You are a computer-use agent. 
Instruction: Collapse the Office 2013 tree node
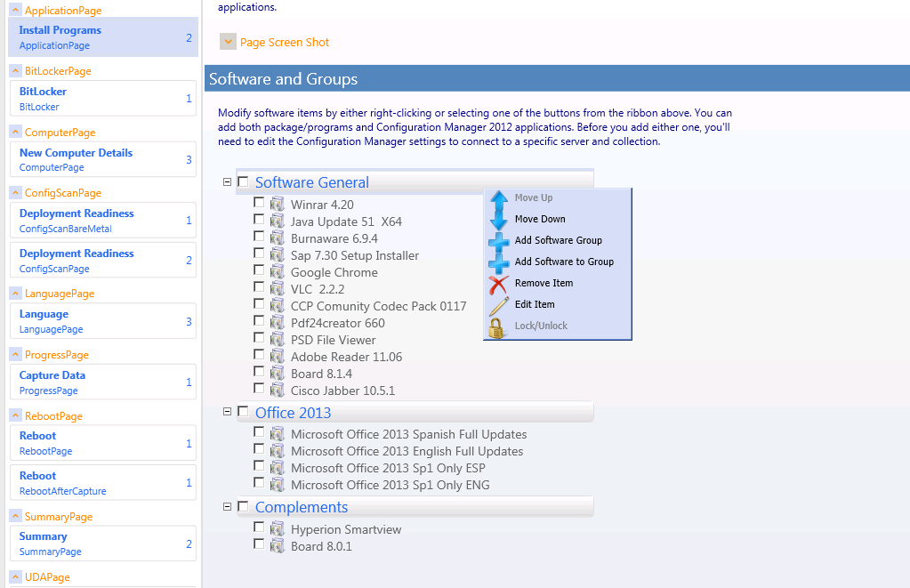[228, 412]
